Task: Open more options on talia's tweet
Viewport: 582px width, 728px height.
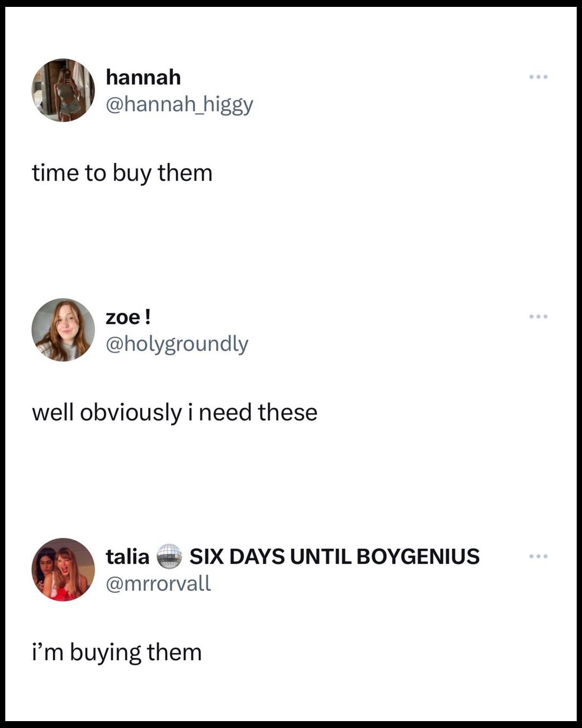Action: coord(539,556)
